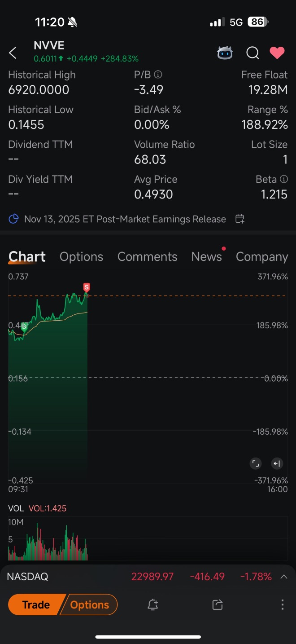Open the three-dot more menu

click(282, 604)
